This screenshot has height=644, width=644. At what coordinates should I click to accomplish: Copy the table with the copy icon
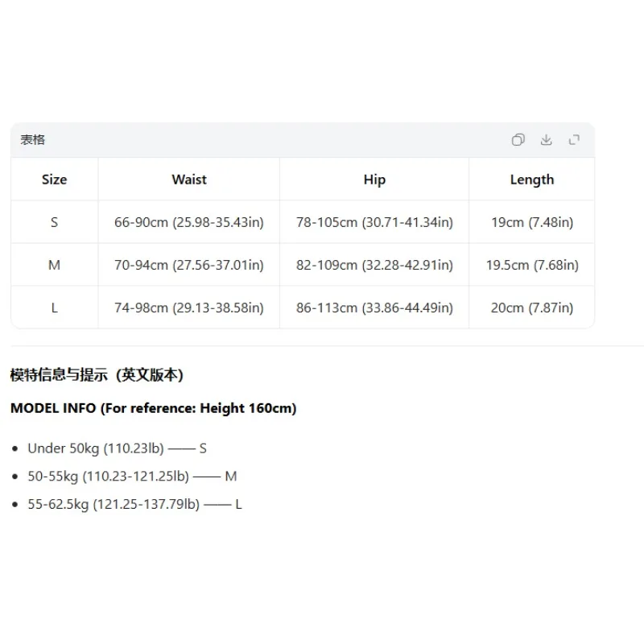coord(518,140)
